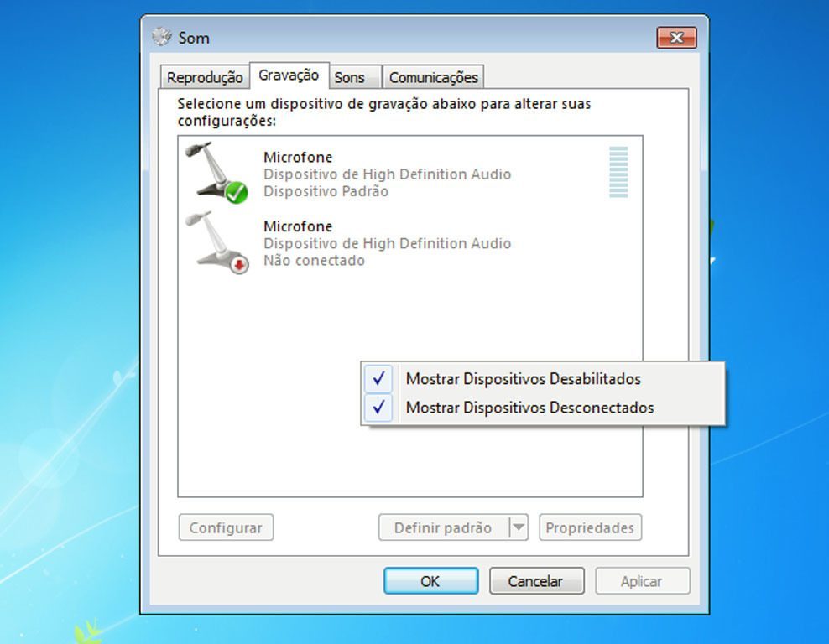The height and width of the screenshot is (644, 829).
Task: Select the disconnected Microfone device icon
Action: tap(217, 243)
